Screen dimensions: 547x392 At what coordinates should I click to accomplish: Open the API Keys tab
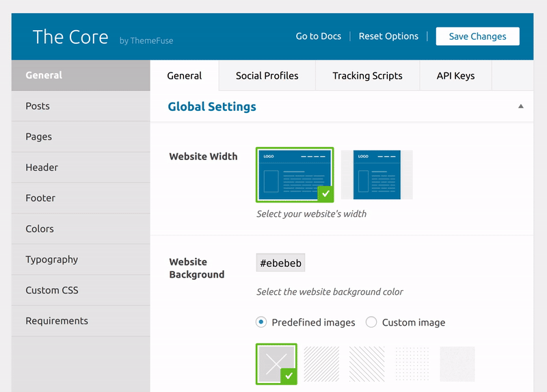(x=455, y=76)
